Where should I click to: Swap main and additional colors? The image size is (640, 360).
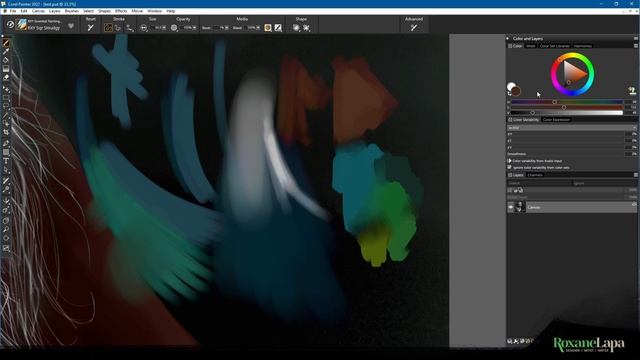[509, 94]
